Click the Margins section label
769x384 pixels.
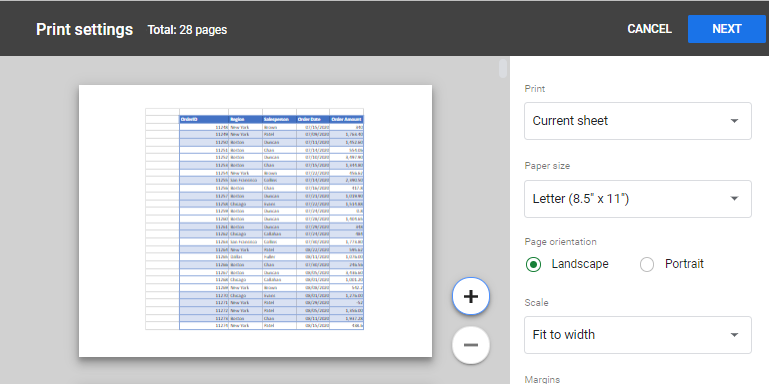pos(542,379)
